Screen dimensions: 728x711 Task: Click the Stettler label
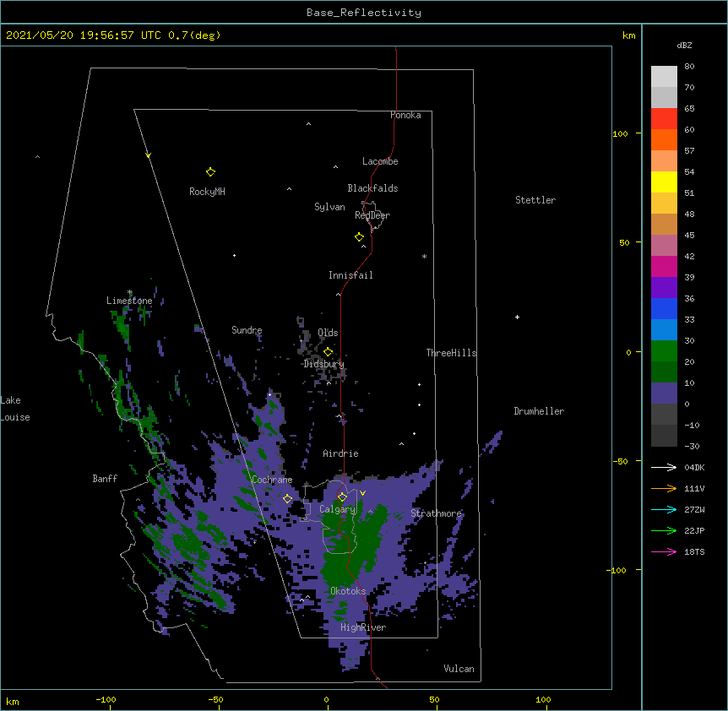click(535, 200)
